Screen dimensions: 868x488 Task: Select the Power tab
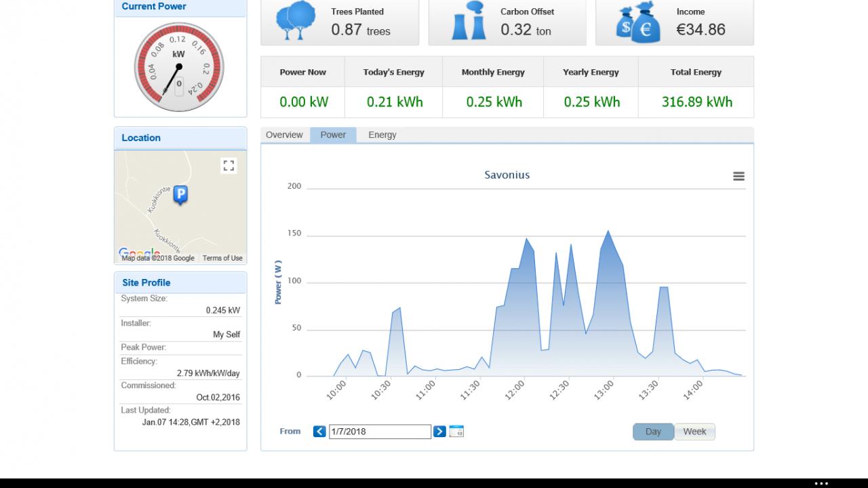pyautogui.click(x=333, y=135)
